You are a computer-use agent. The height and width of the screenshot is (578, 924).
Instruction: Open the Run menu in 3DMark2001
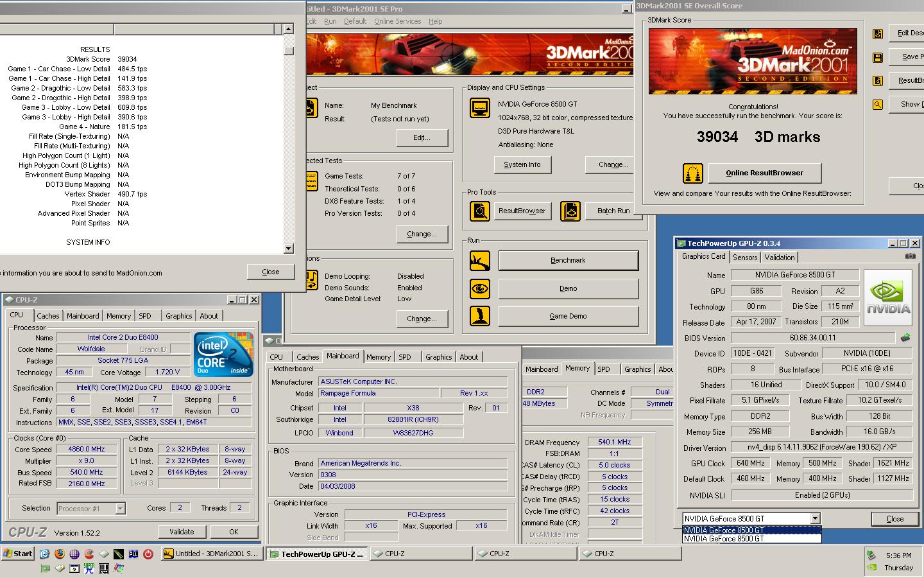[x=330, y=21]
